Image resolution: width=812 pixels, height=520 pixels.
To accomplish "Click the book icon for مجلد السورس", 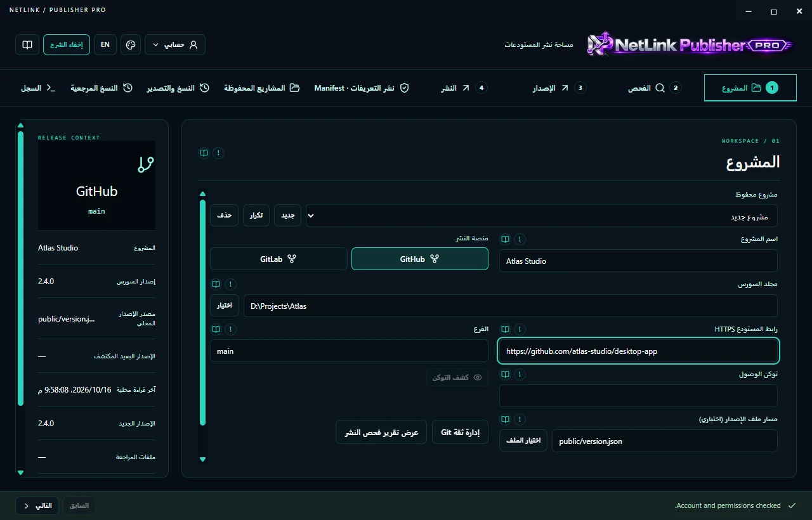I will [x=216, y=284].
